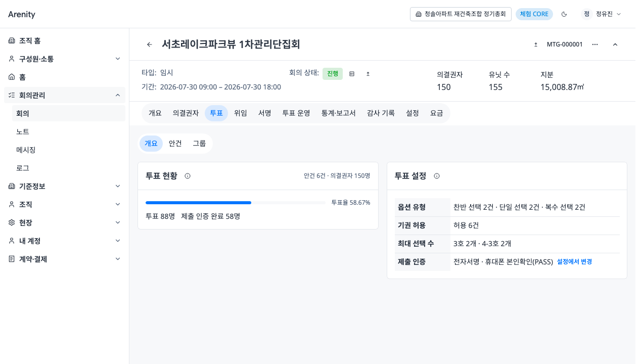Open the three-dots more options menu

pos(595,44)
